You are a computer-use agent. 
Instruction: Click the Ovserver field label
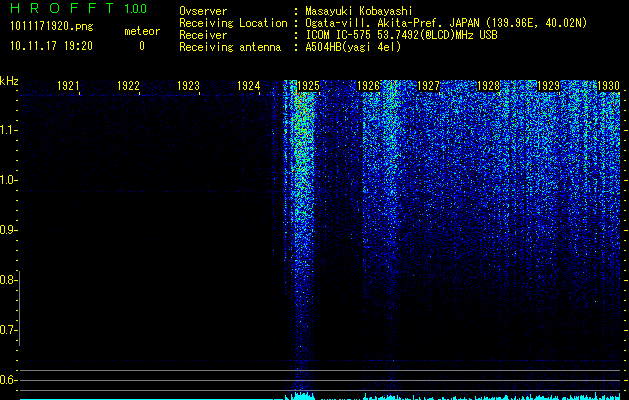pyautogui.click(x=203, y=11)
